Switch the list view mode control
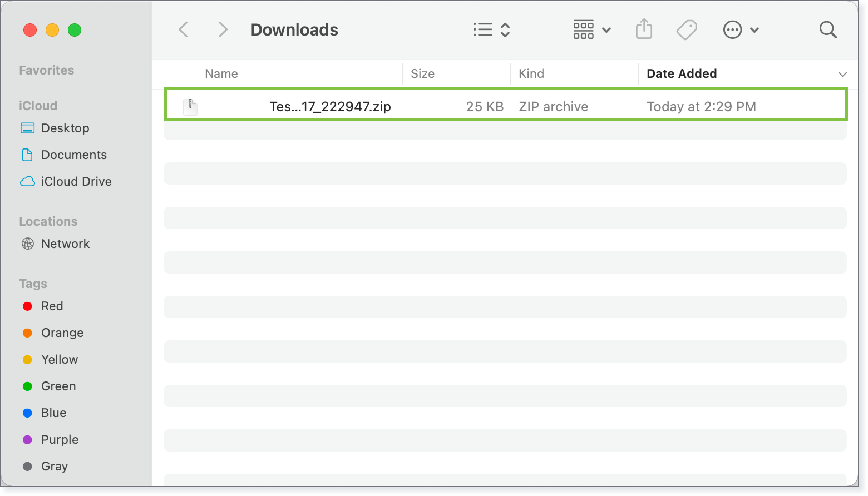Image resolution: width=868 pixels, height=496 pixels. (491, 29)
